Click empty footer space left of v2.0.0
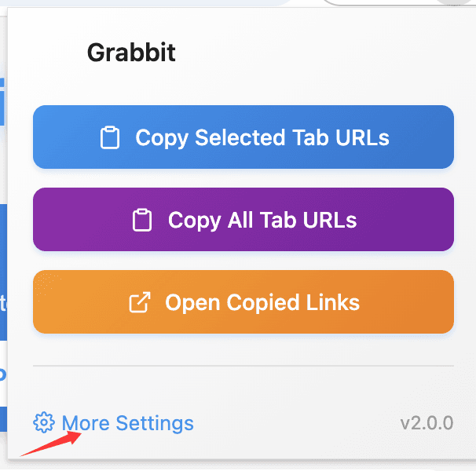476x471 pixels. tap(298, 424)
